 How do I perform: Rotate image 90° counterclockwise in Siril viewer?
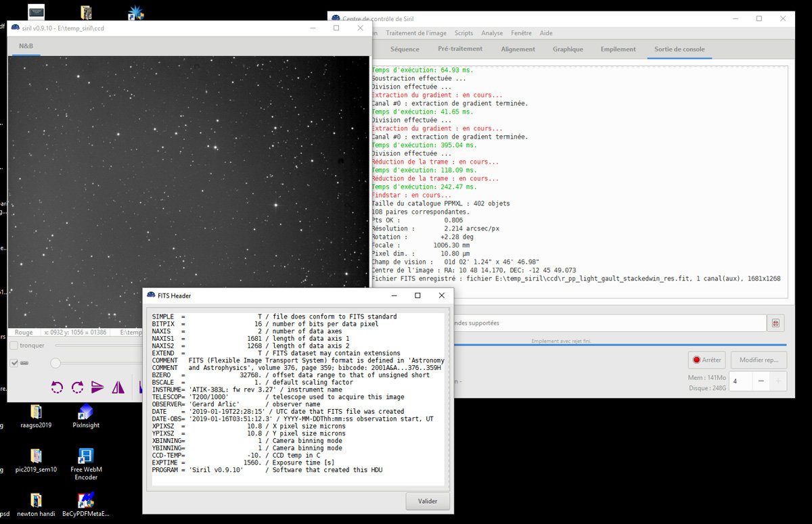(x=58, y=387)
